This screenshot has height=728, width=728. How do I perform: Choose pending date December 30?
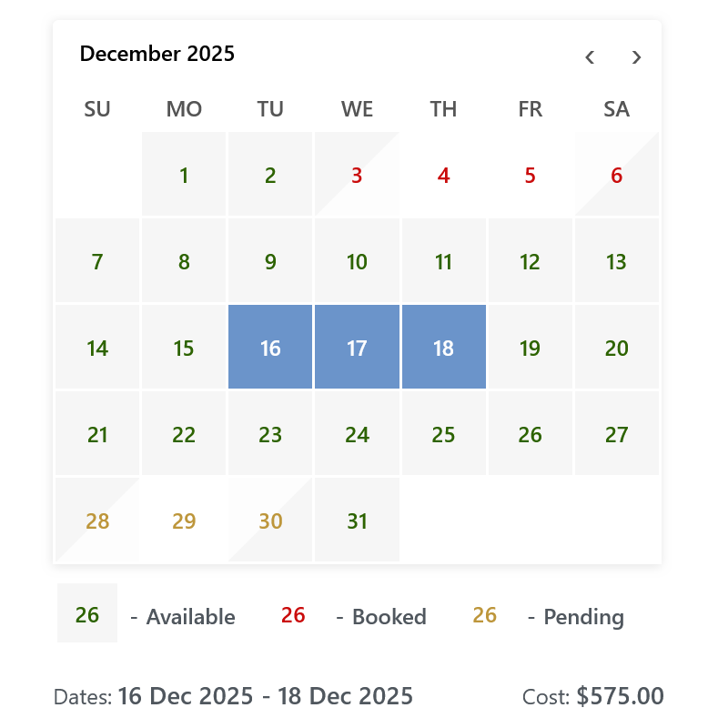tap(270, 520)
